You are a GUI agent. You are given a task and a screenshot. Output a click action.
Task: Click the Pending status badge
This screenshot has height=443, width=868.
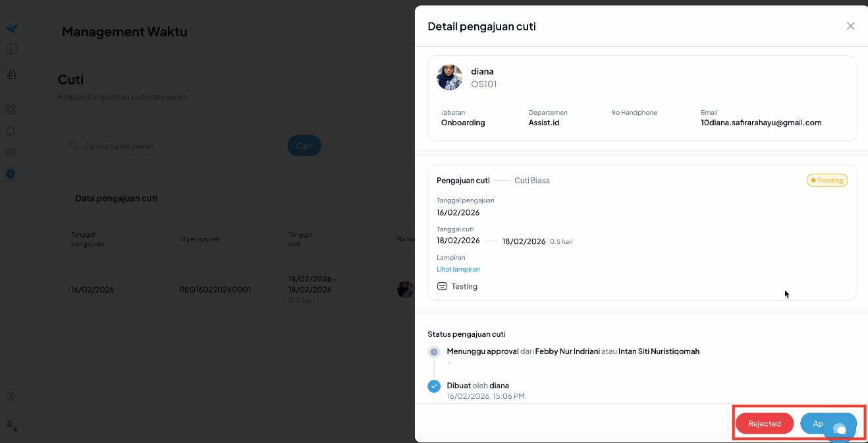(x=827, y=181)
